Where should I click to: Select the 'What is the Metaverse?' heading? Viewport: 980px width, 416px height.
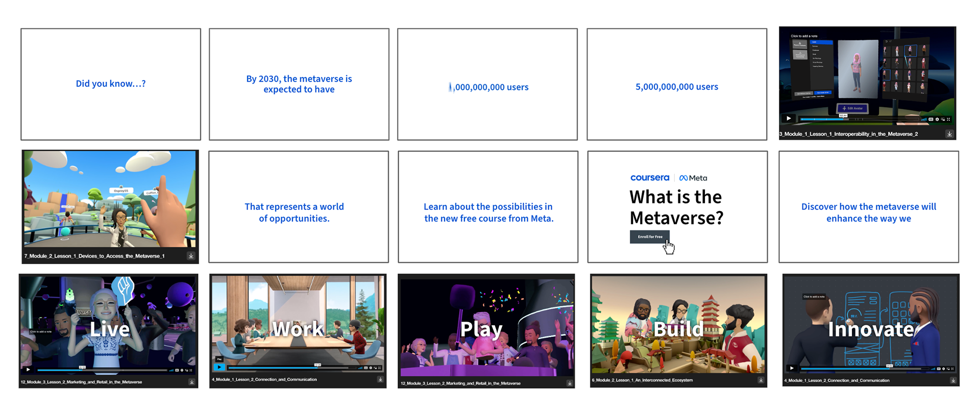[x=676, y=207]
